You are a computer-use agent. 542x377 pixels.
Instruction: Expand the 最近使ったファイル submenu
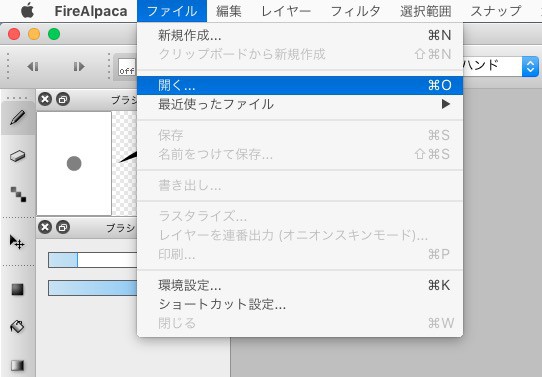300,104
